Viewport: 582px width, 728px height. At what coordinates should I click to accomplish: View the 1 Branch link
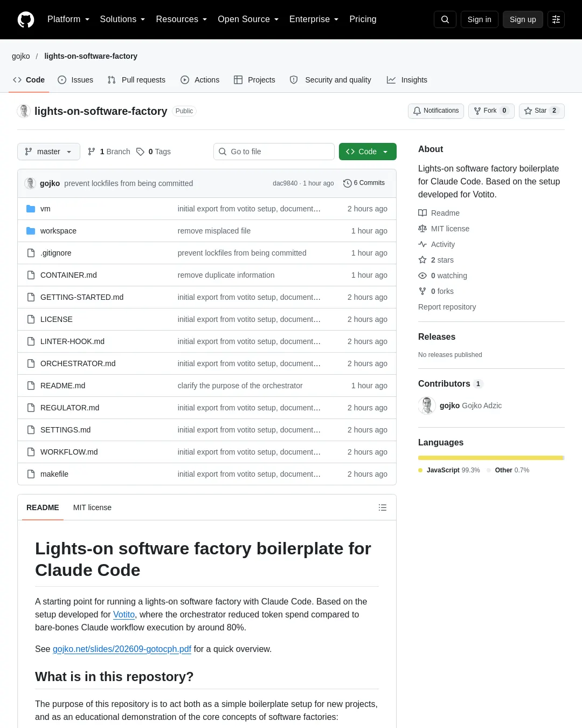109,152
